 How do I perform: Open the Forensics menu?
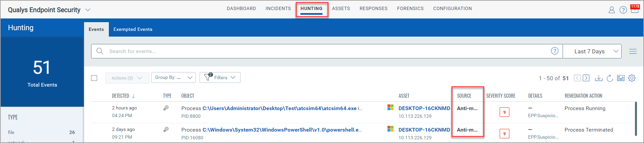click(410, 8)
